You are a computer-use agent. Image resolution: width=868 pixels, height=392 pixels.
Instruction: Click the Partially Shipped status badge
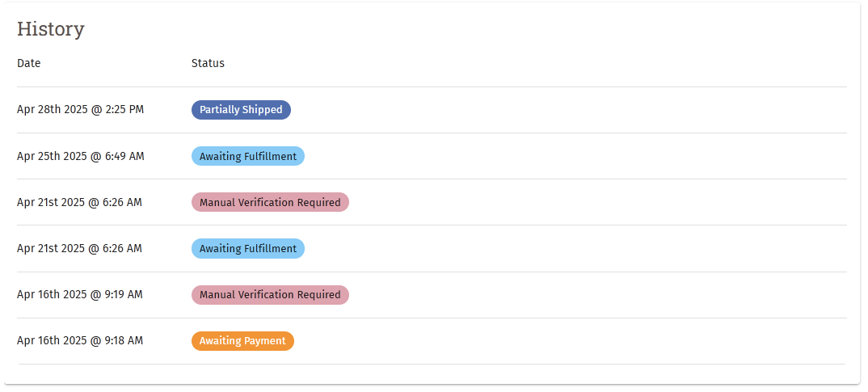(241, 110)
